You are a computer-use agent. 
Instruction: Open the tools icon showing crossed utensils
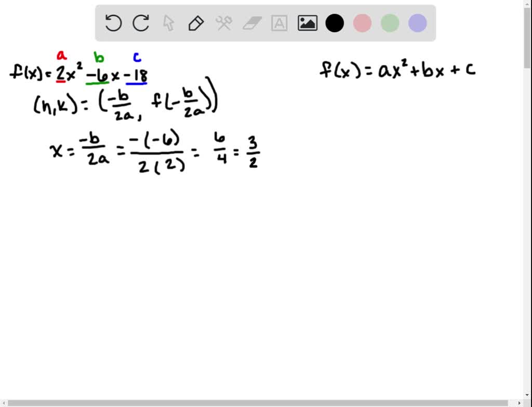[224, 23]
